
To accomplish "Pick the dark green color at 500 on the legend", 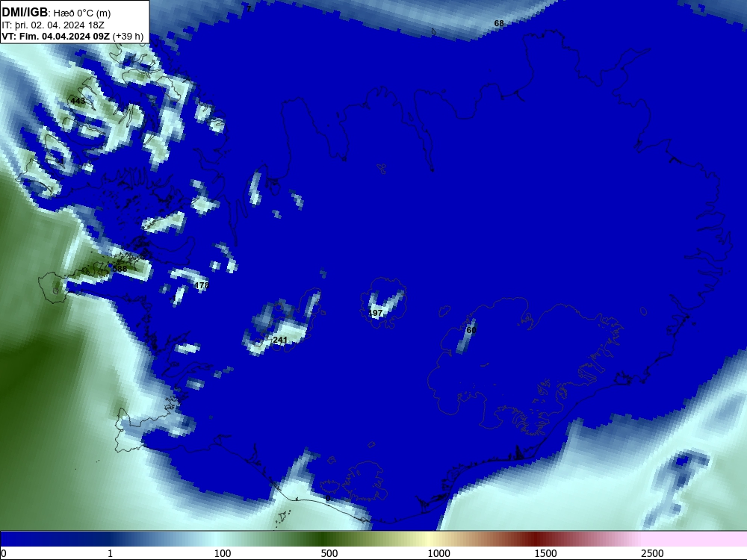I will 324,539.
